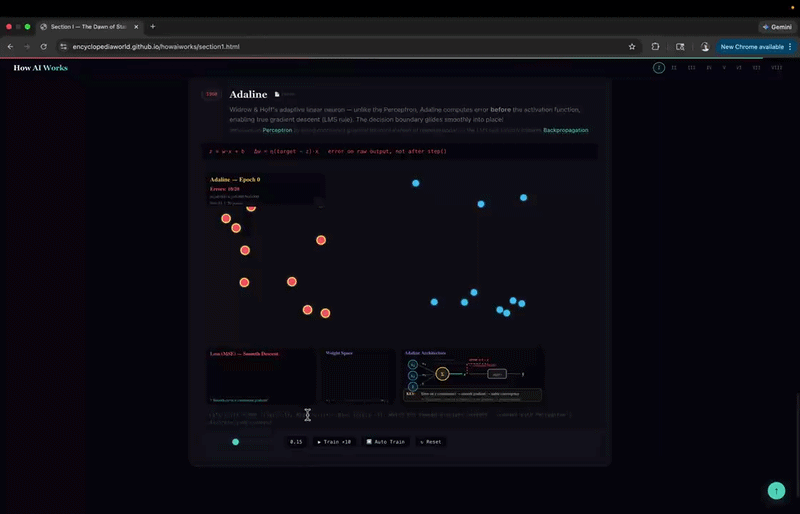
Task: Click the document icon beside Adaline heading
Action: click(277, 94)
